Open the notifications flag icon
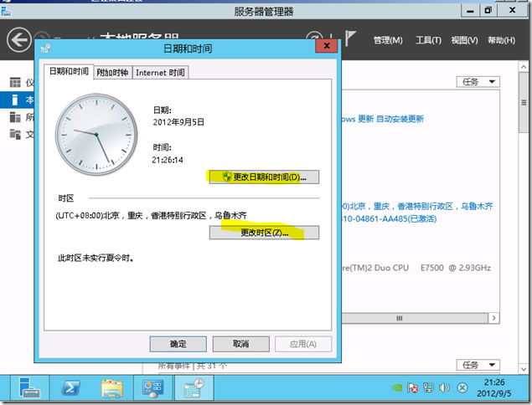This screenshot has height=405, width=532. [352, 38]
